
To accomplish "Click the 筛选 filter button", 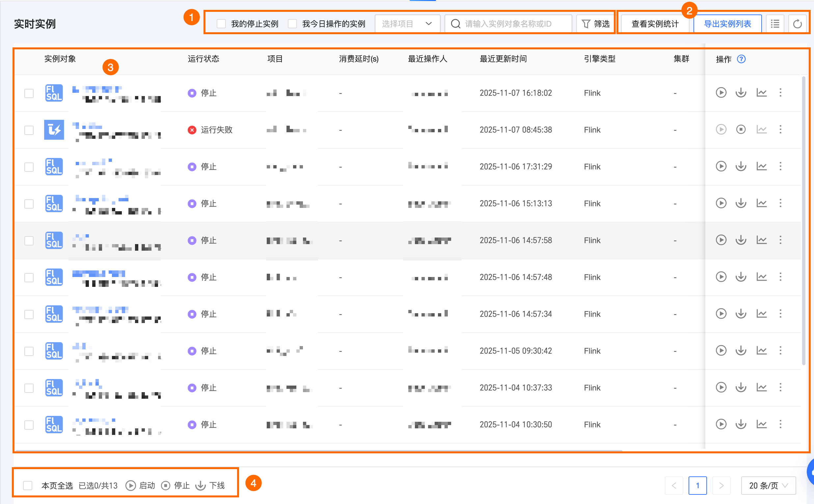I will [x=595, y=24].
